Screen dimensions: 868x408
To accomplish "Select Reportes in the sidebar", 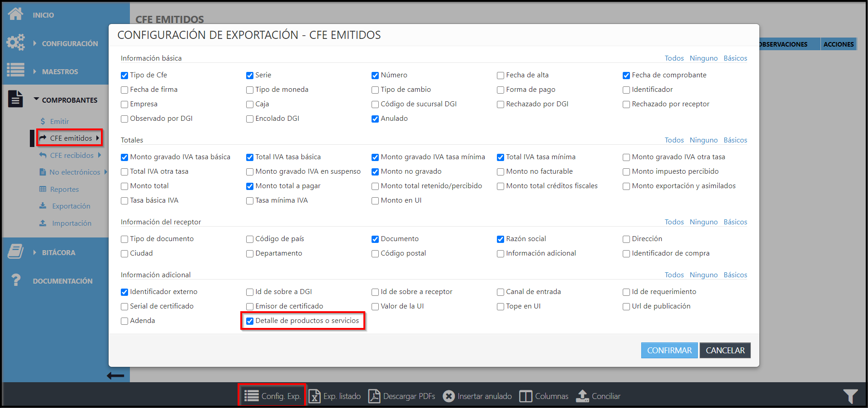I will 64,189.
